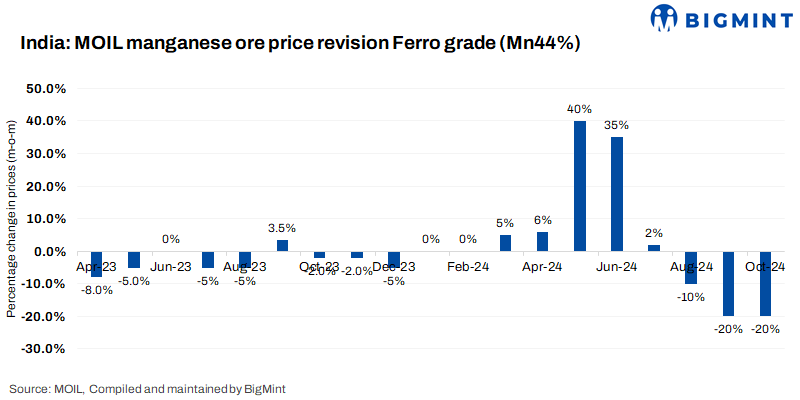This screenshot has width=800, height=400.
Task: Click the -20% bar at Oct-24
Action: 765,284
